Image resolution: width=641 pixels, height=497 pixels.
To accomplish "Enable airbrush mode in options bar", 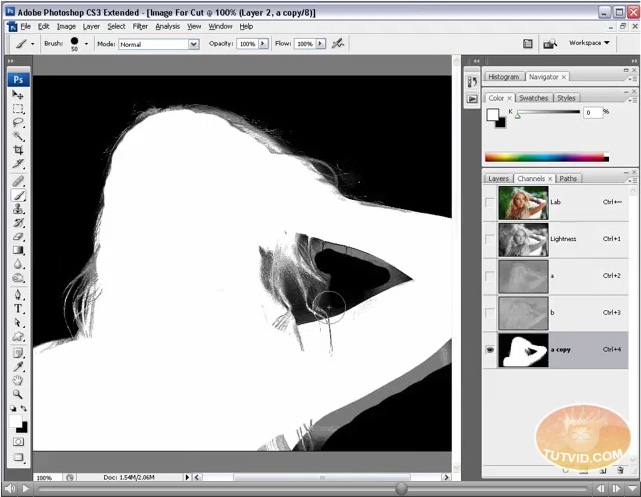I will coord(338,44).
